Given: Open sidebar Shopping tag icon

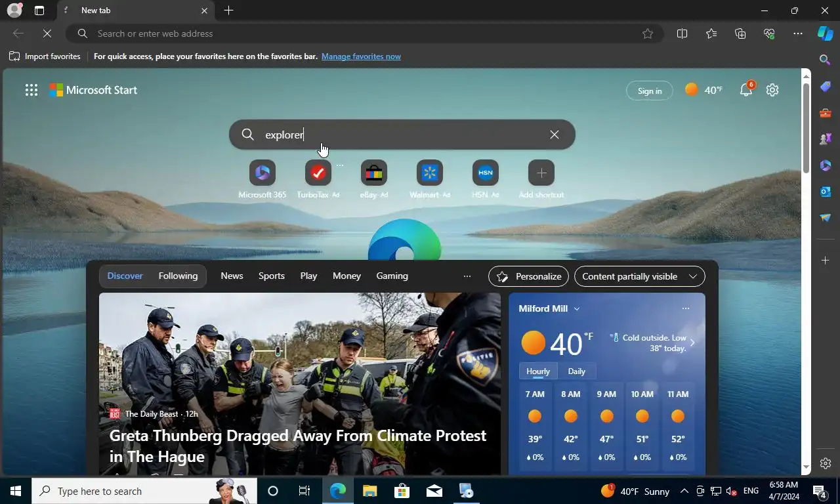Looking at the screenshot, I should click(826, 87).
